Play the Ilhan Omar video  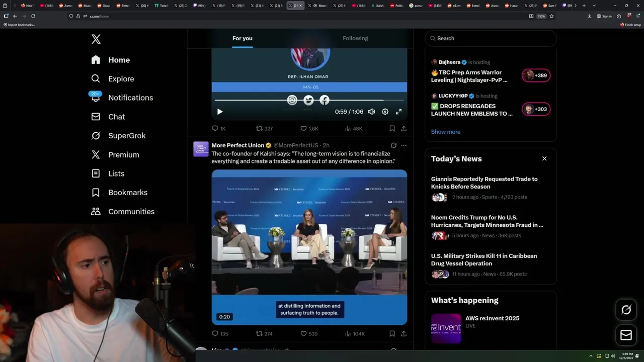pos(219,112)
